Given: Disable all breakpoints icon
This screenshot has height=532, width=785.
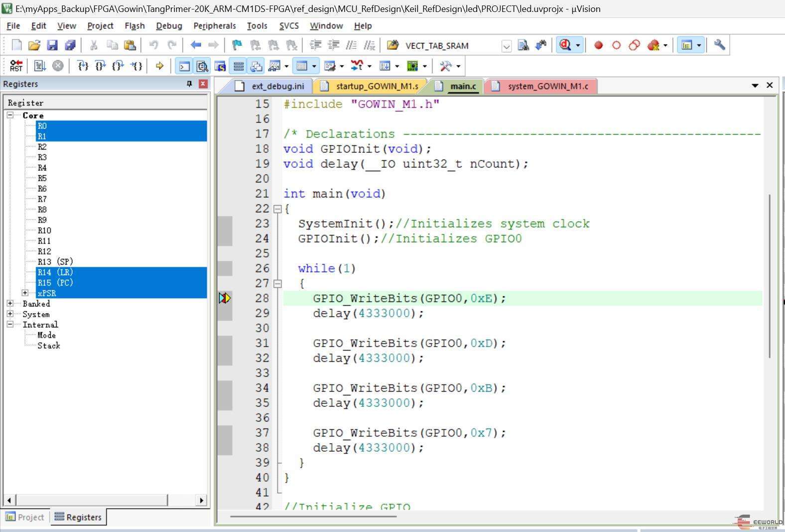Looking at the screenshot, I should coord(634,45).
